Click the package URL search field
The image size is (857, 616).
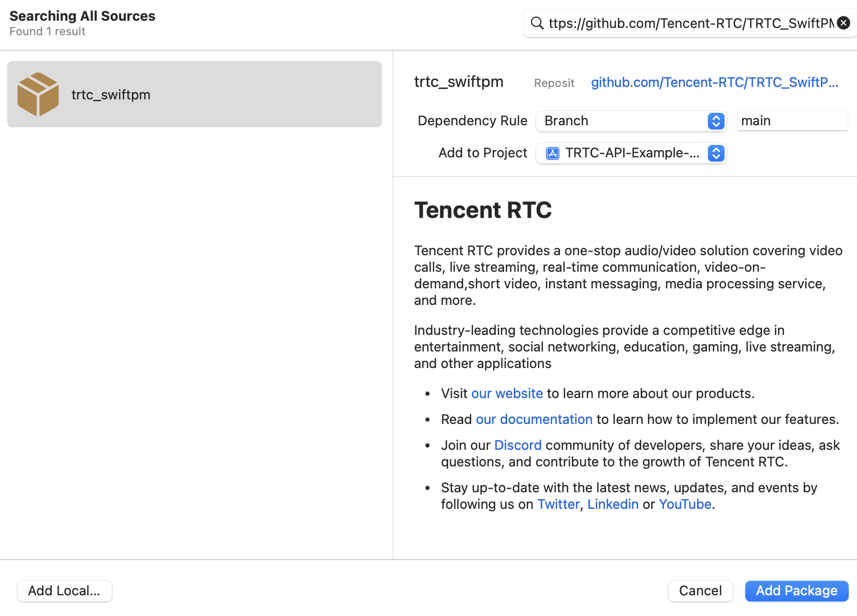691,23
